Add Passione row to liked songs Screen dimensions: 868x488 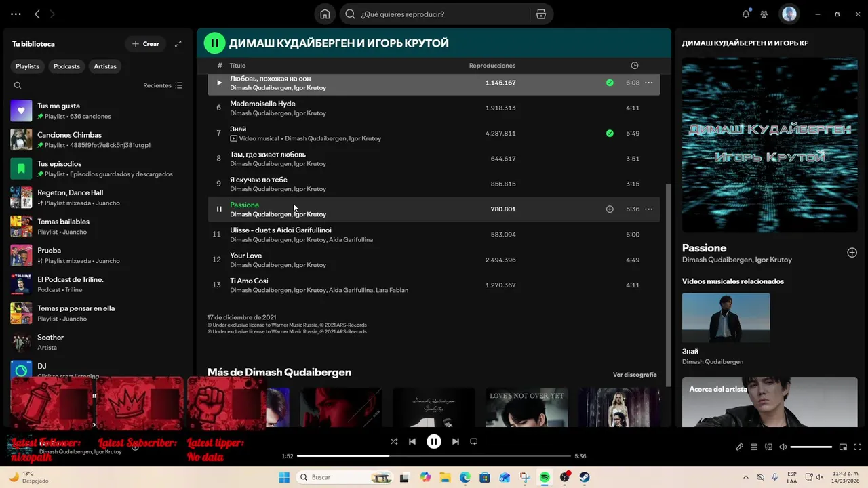(x=610, y=209)
